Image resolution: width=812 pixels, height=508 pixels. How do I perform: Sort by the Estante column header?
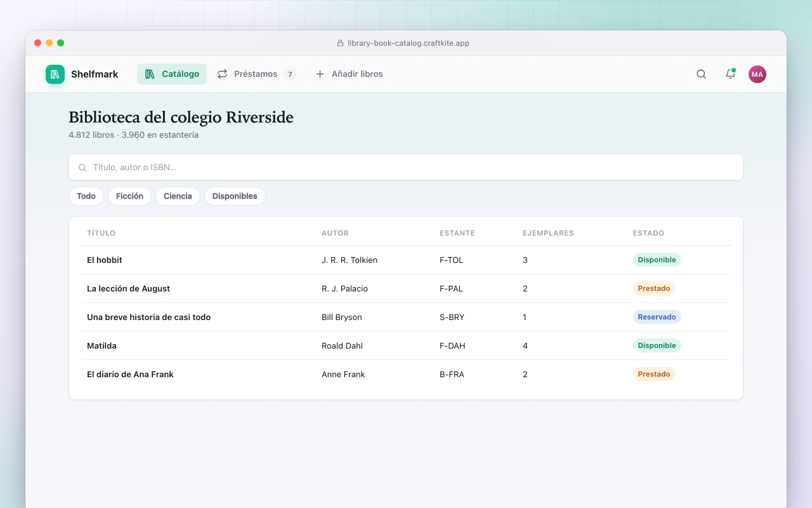[x=457, y=233]
